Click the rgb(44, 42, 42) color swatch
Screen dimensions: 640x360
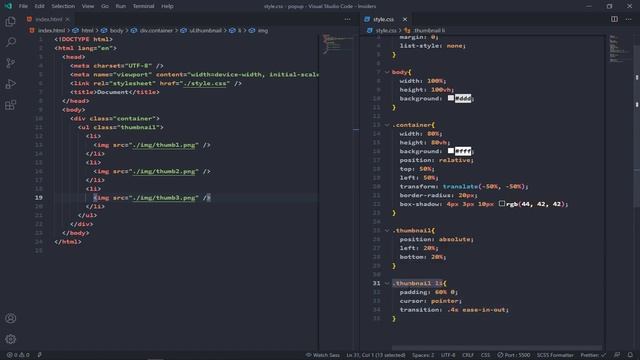coord(502,203)
